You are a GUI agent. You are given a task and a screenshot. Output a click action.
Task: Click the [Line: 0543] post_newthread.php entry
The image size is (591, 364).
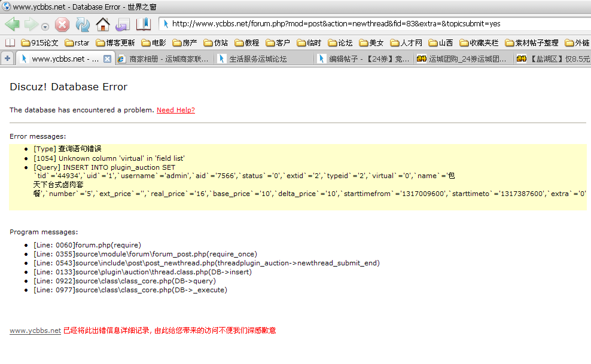206,263
